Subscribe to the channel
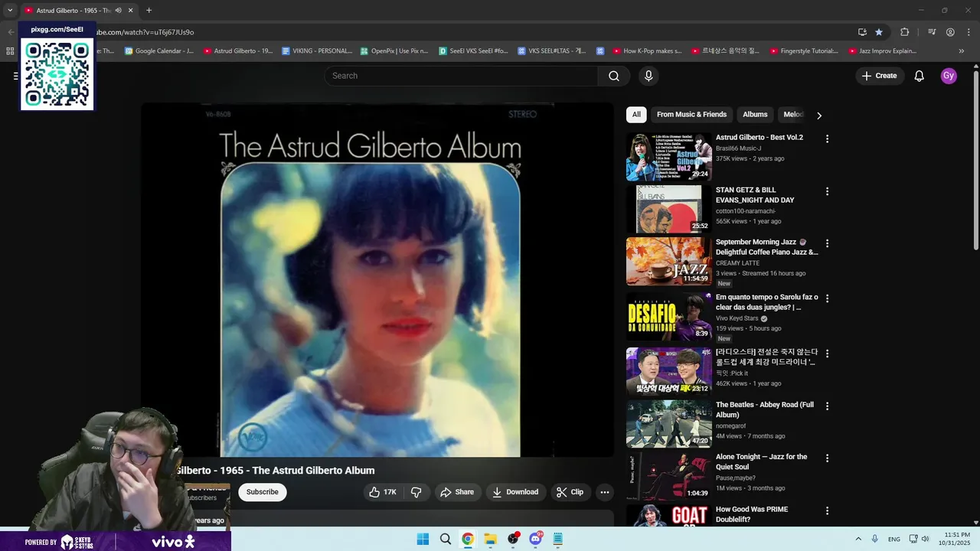 tap(262, 492)
